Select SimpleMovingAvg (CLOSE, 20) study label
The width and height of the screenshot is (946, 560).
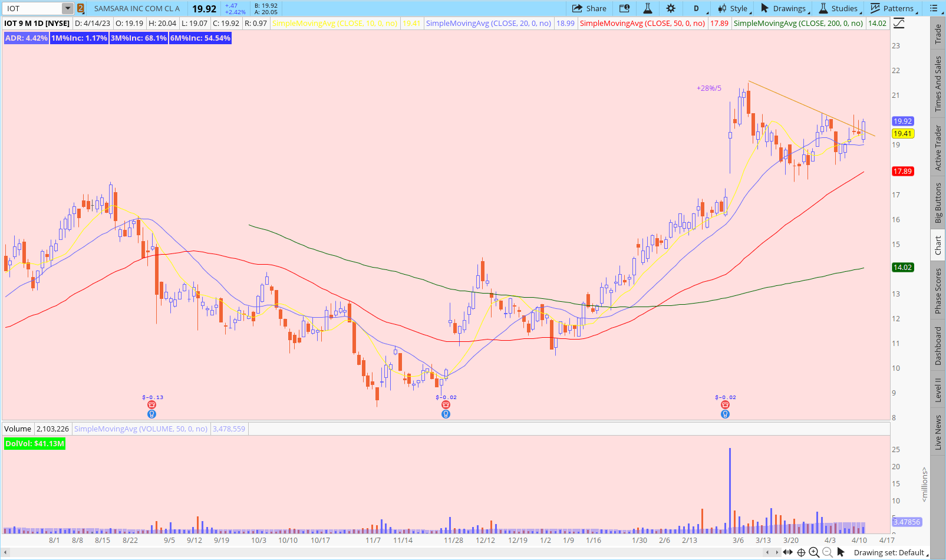489,23
